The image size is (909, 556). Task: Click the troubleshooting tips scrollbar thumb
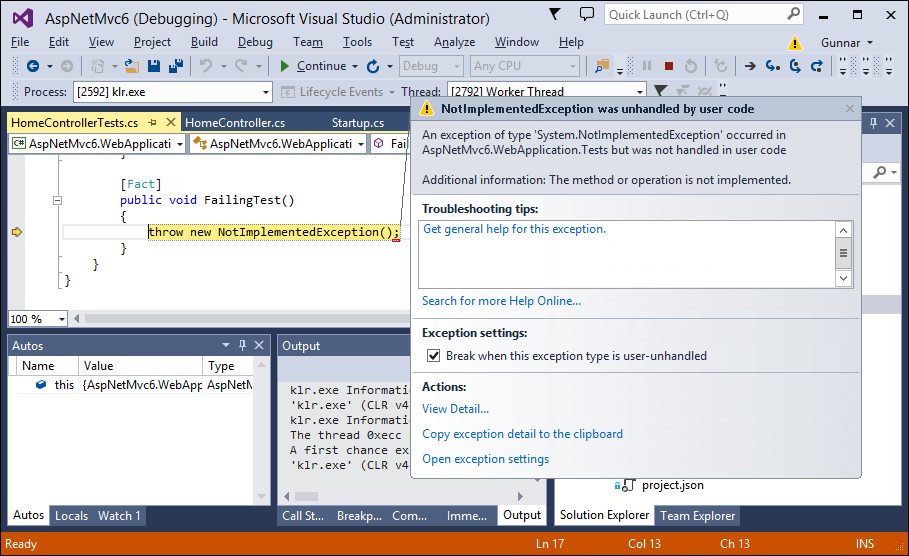(843, 253)
